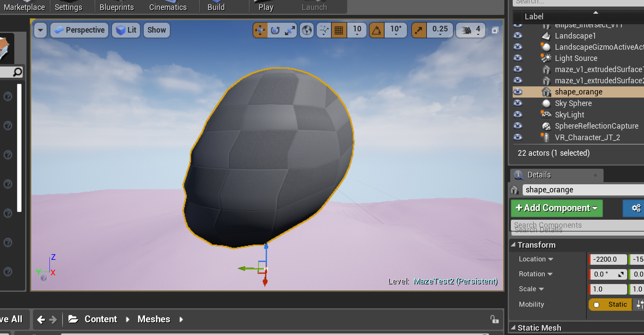This screenshot has height=335, width=644.
Task: Edit Scale X value 1.0
Action: (608, 289)
